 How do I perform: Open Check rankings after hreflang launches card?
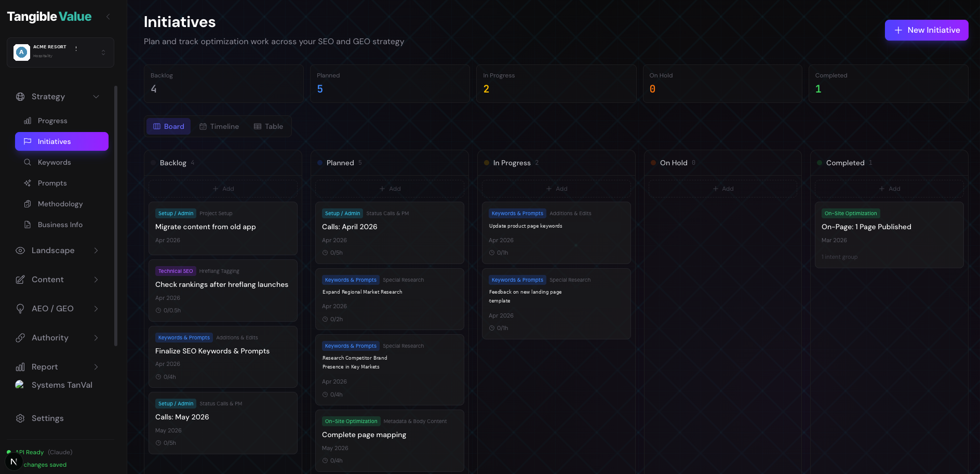(223, 291)
